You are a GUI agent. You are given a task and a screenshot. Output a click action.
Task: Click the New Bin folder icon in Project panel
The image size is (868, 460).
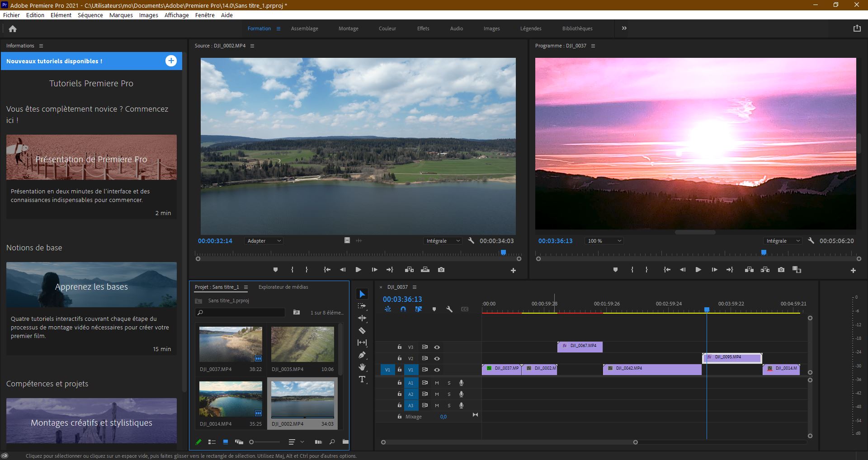coord(345,442)
